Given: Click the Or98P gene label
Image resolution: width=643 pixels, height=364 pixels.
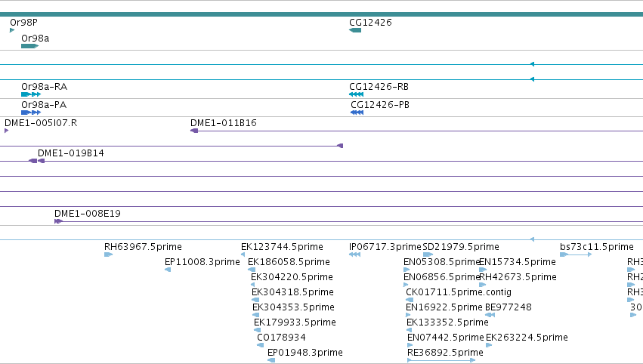Looking at the screenshot, I should click(23, 22).
